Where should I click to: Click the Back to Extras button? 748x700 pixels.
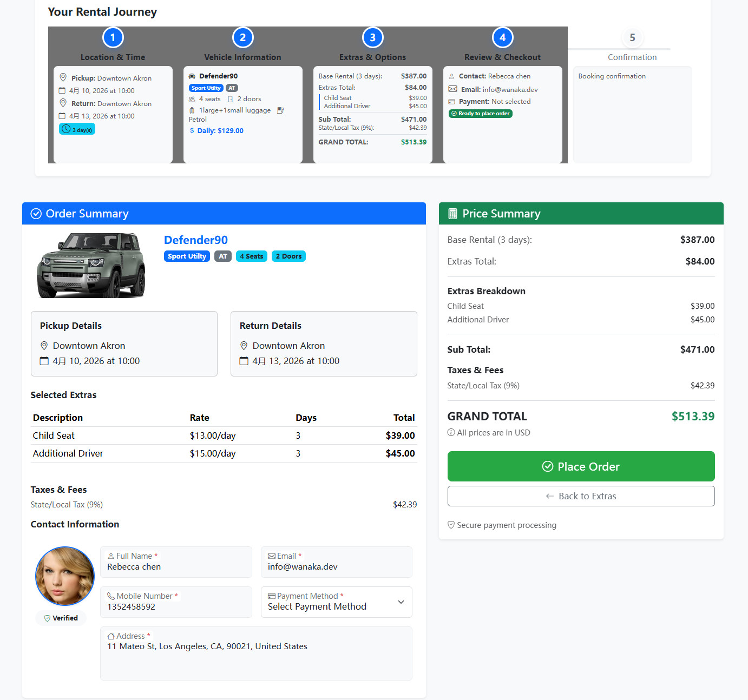(x=581, y=496)
